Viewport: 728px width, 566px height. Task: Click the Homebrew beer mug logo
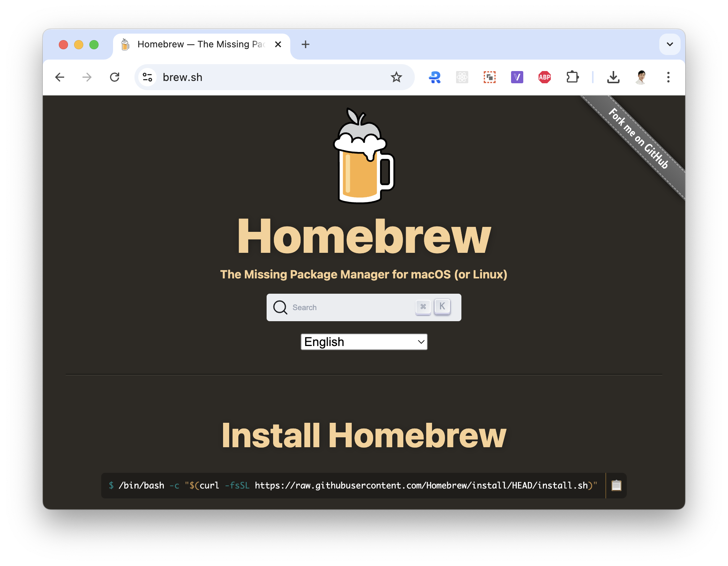tap(364, 157)
